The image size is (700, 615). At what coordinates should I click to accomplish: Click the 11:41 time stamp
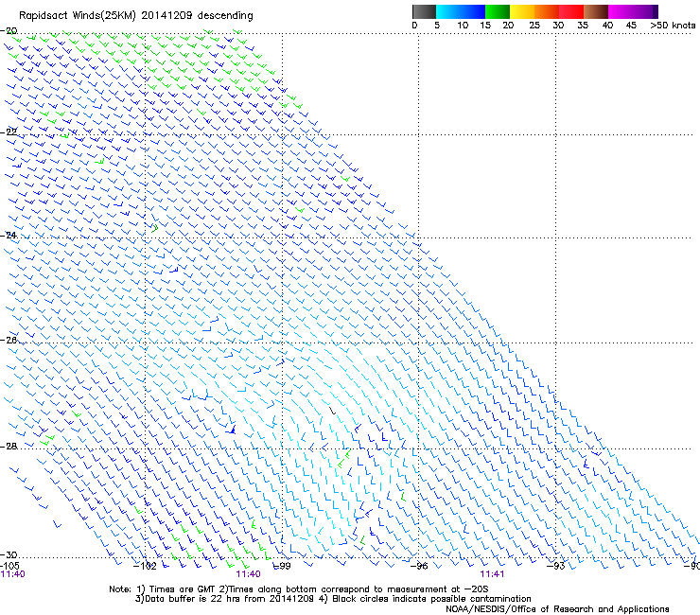point(492,574)
